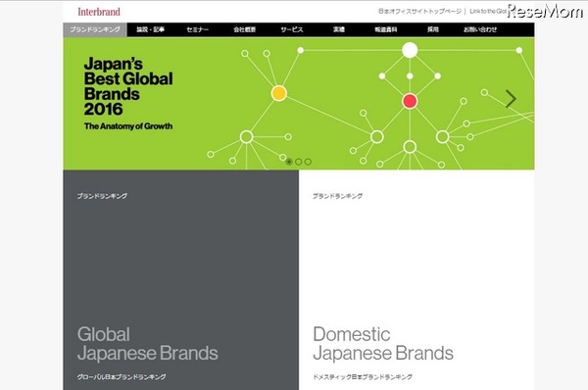The height and width of the screenshot is (390, 588).
Task: Advance the banner with the right arrow
Action: click(511, 99)
